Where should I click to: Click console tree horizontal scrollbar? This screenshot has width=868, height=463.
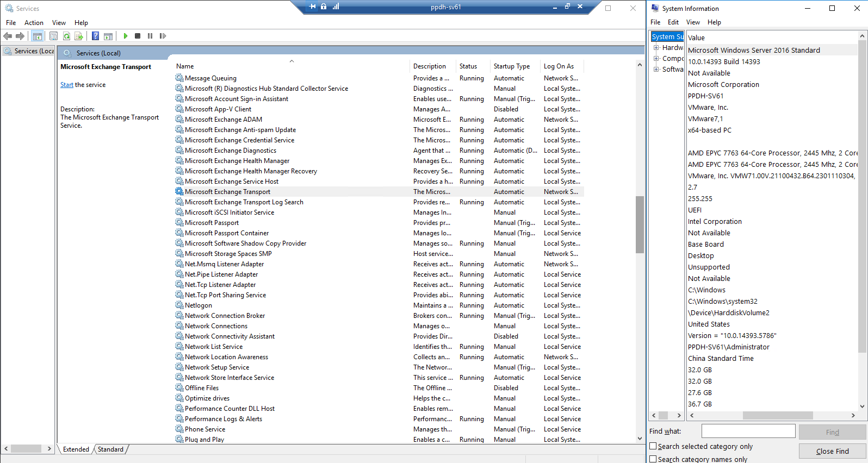click(x=26, y=449)
